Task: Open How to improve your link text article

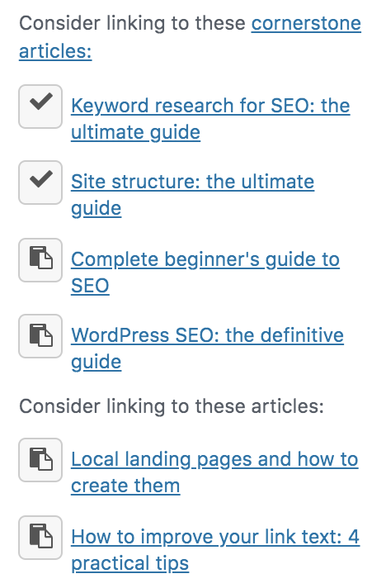Action: [215, 550]
